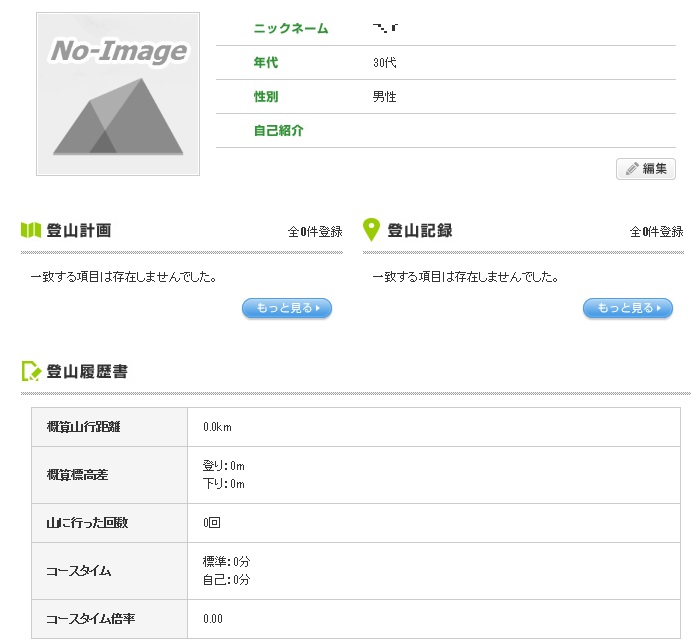Click the 性別 label
Screen dimensions: 694x640
tap(266, 96)
